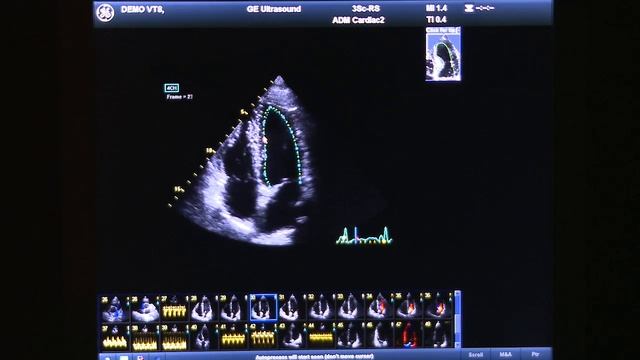The height and width of the screenshot is (360, 640).
Task: Open spectral Doppler thumbnail 38
Action: 144,337
